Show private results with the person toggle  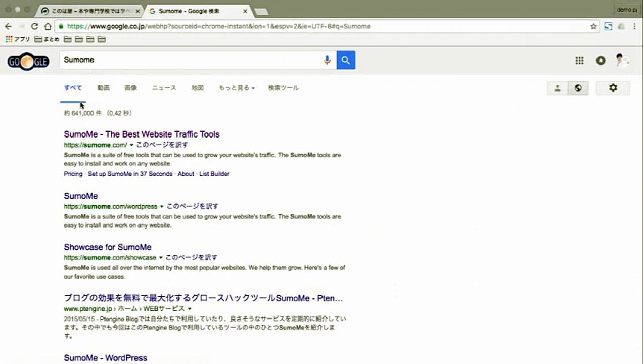[558, 88]
